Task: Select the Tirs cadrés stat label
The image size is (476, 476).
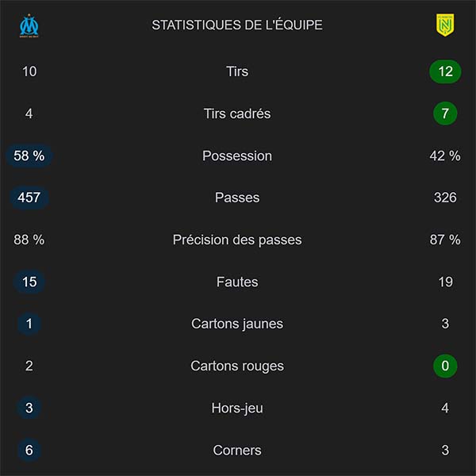Action: [237, 113]
